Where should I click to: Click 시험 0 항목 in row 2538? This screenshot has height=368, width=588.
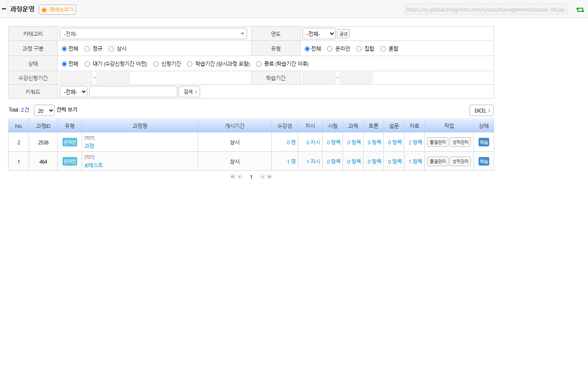click(334, 142)
